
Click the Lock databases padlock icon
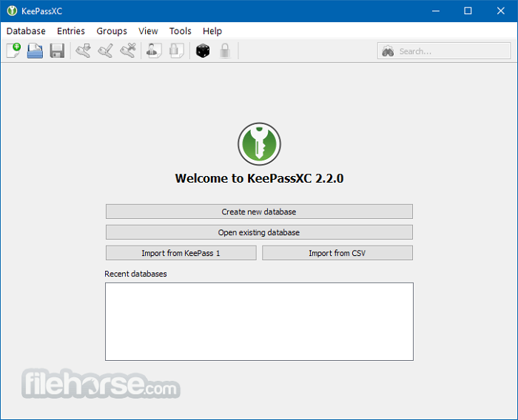pyautogui.click(x=224, y=51)
